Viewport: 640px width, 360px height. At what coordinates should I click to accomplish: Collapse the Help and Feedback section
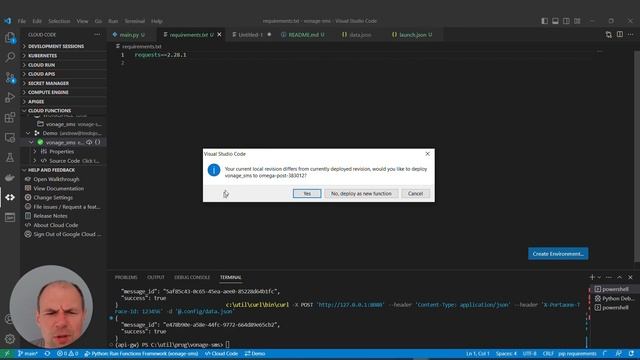64,170
